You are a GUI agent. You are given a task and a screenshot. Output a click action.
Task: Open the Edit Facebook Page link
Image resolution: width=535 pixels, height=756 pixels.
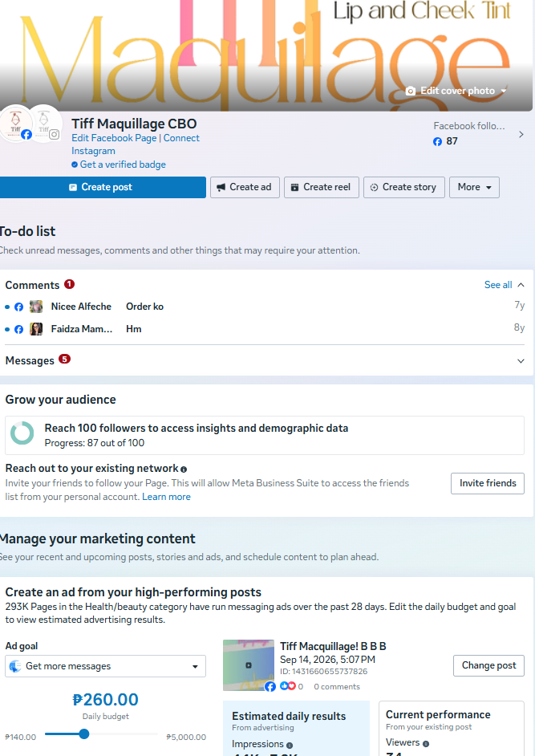(x=114, y=138)
